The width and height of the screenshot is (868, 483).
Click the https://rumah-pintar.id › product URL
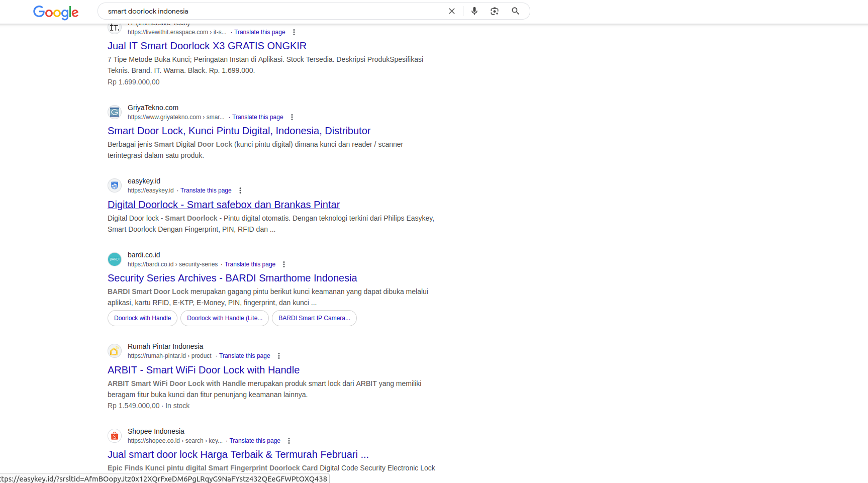point(169,356)
